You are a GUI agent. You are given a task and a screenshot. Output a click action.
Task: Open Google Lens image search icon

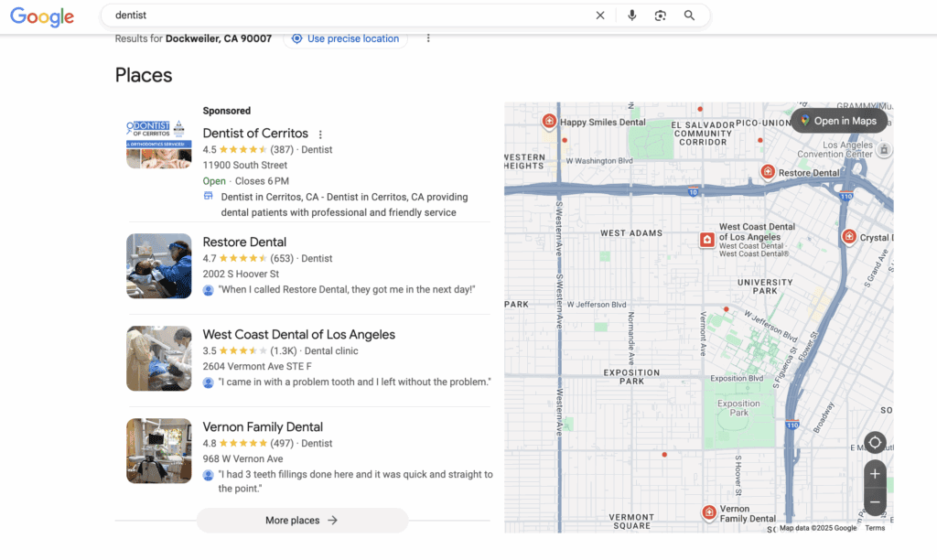pos(660,16)
